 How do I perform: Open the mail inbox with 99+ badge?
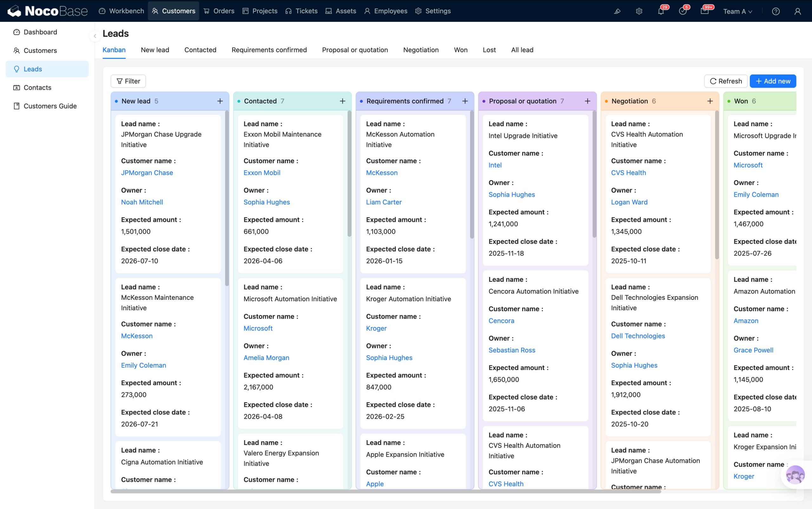click(x=705, y=11)
